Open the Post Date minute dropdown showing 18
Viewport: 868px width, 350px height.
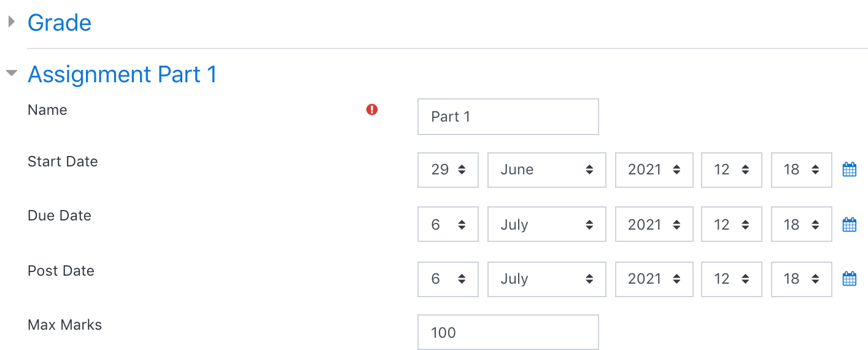pyautogui.click(x=802, y=279)
